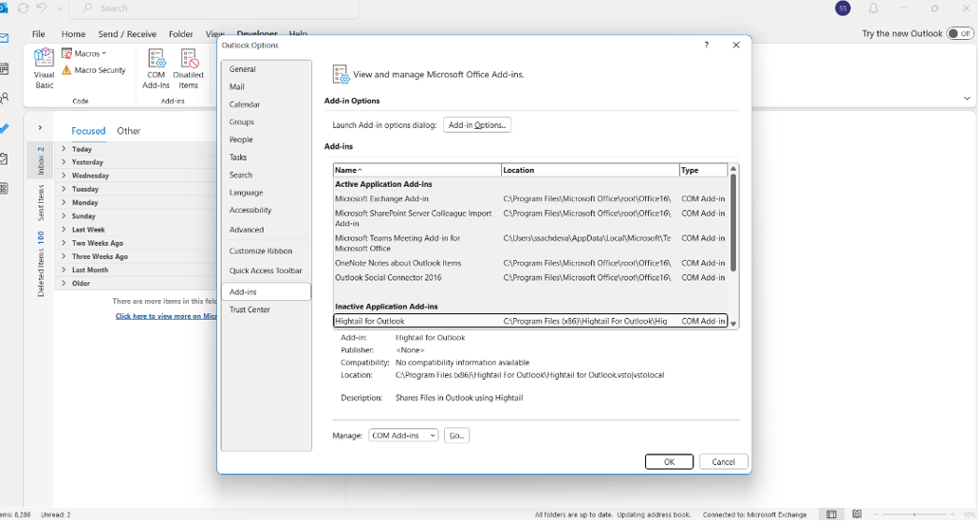Screen dimensions: 980x523
Task: Open the File menu tab
Action: pos(39,34)
